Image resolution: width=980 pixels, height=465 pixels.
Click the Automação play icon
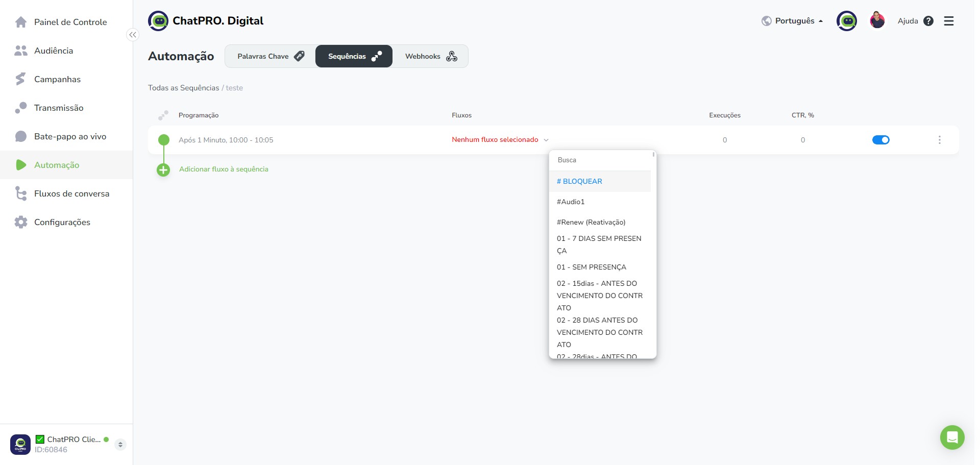tap(21, 165)
